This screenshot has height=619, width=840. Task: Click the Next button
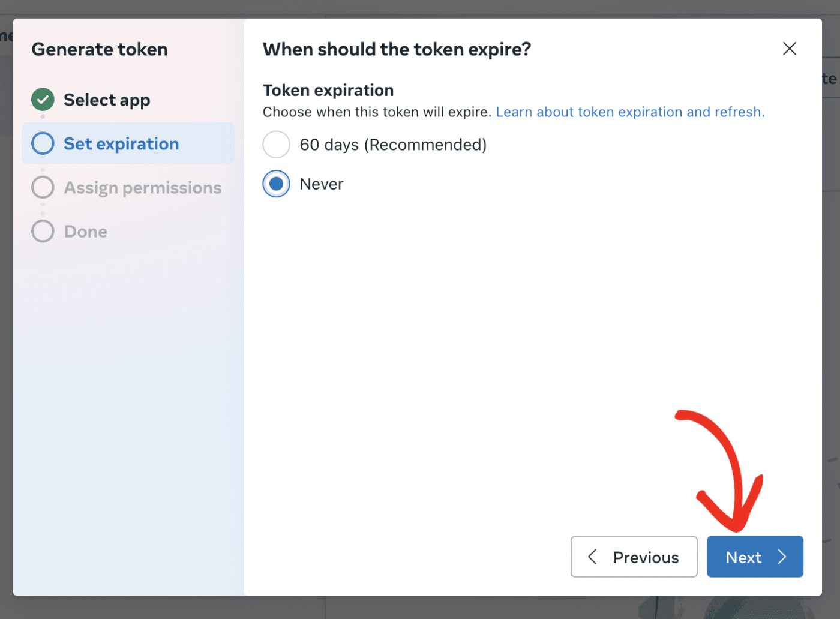pos(755,557)
